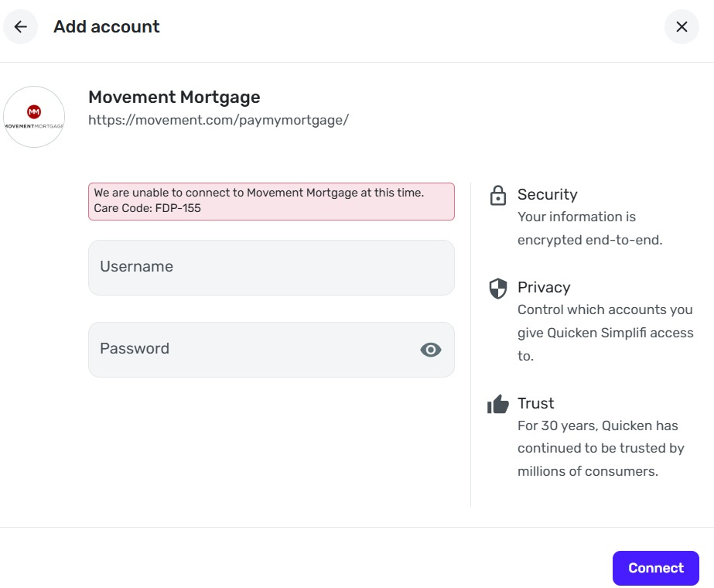Click the Privacy shield icon
This screenshot has width=714, height=588.
[x=498, y=289]
